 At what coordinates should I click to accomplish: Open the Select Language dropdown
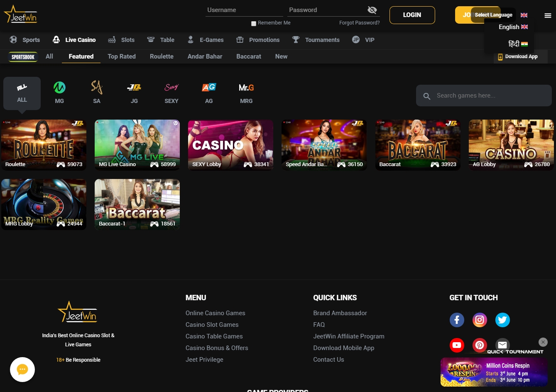(493, 15)
